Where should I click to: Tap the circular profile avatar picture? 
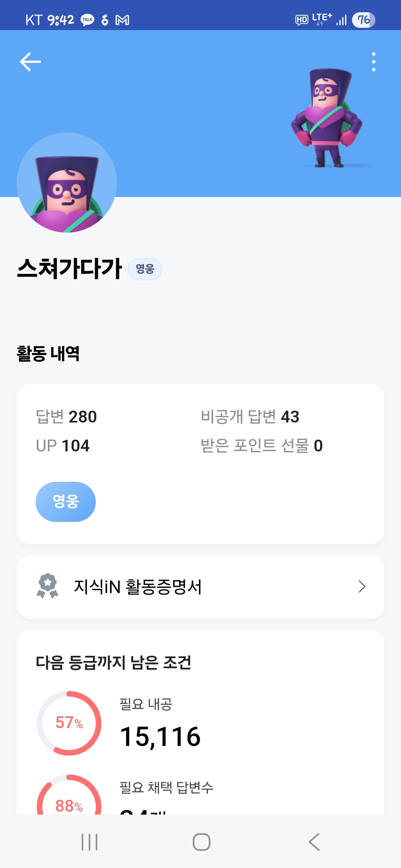67,183
